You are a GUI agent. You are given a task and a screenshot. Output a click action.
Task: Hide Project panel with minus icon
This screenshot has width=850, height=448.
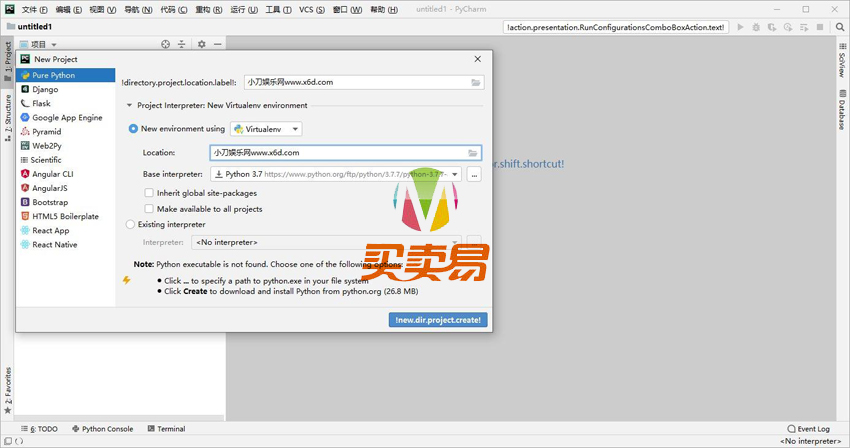[217, 44]
